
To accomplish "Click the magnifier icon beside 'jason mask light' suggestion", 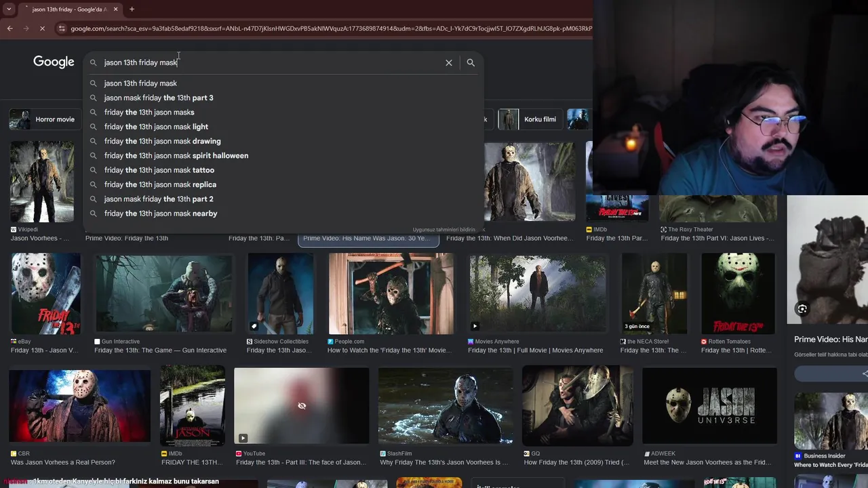I will 94,127.
